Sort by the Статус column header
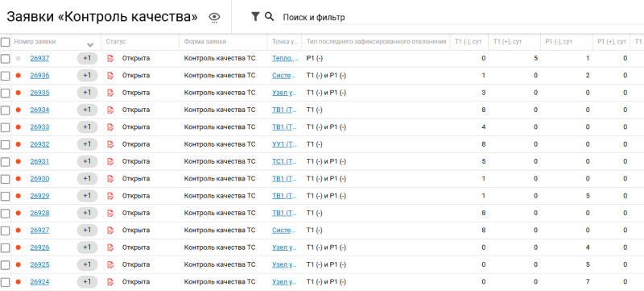Viewport: 644px width, 291px height. (x=116, y=41)
